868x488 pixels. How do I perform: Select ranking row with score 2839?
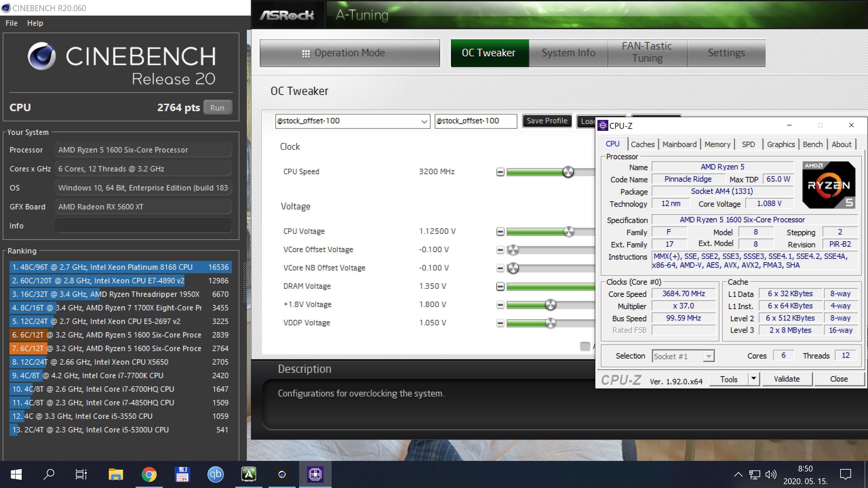(x=120, y=335)
